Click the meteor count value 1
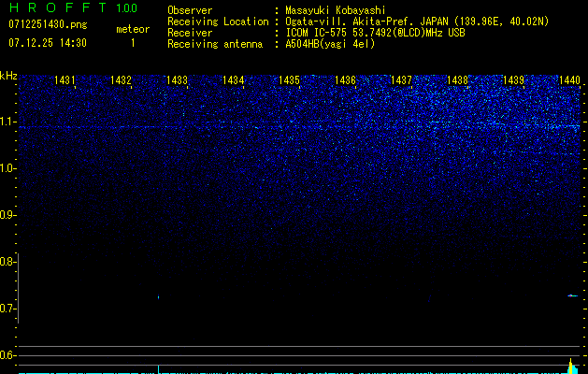 (x=133, y=43)
